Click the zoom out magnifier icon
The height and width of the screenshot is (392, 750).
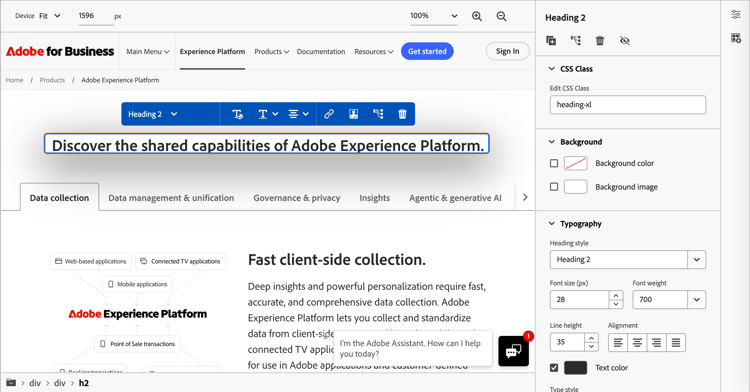[x=501, y=16]
